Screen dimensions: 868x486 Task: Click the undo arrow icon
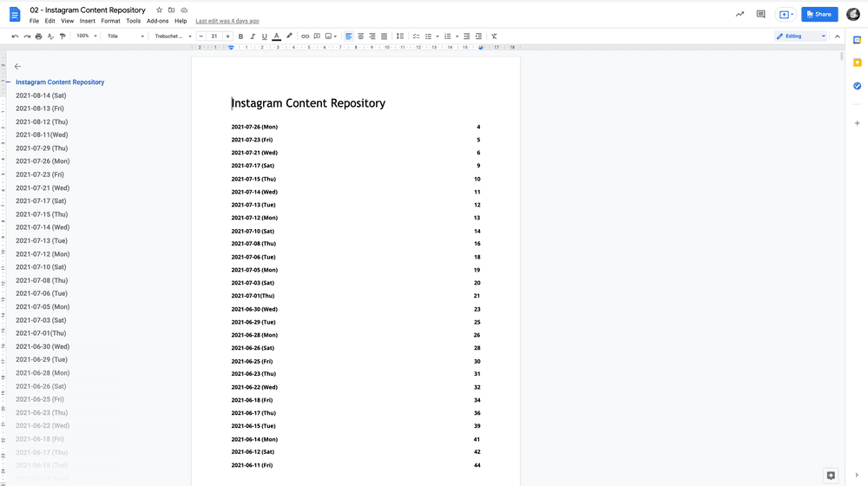[x=16, y=36]
